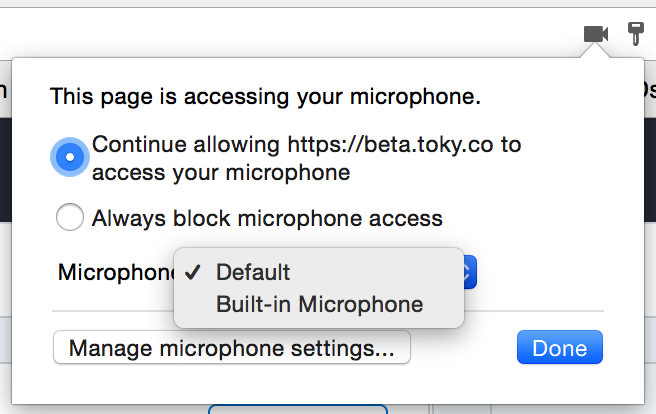Viewport: 656px width, 414px height.
Task: Click the 'This page is accessing your microphone' heading
Action: (x=266, y=97)
